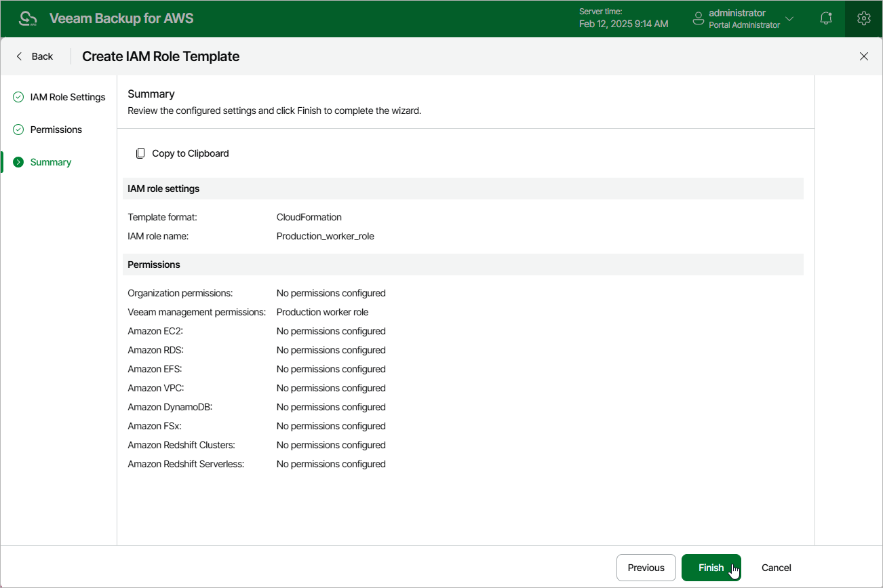Click the Copy to Clipboard link
Image resolution: width=883 pixels, height=588 pixels.
pyautogui.click(x=191, y=153)
